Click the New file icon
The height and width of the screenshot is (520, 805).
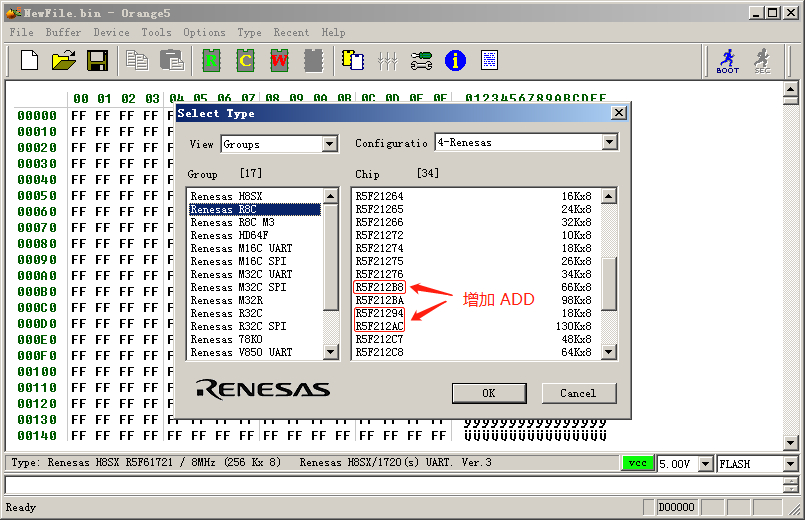[29, 61]
